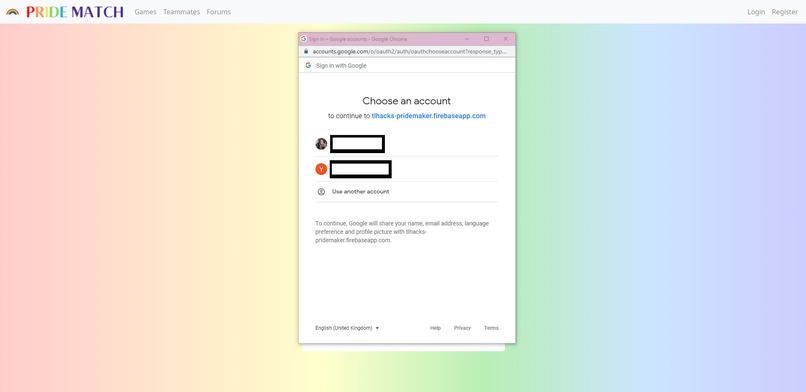Click the padlock icon in address bar
The height and width of the screenshot is (392, 806).
(x=306, y=51)
